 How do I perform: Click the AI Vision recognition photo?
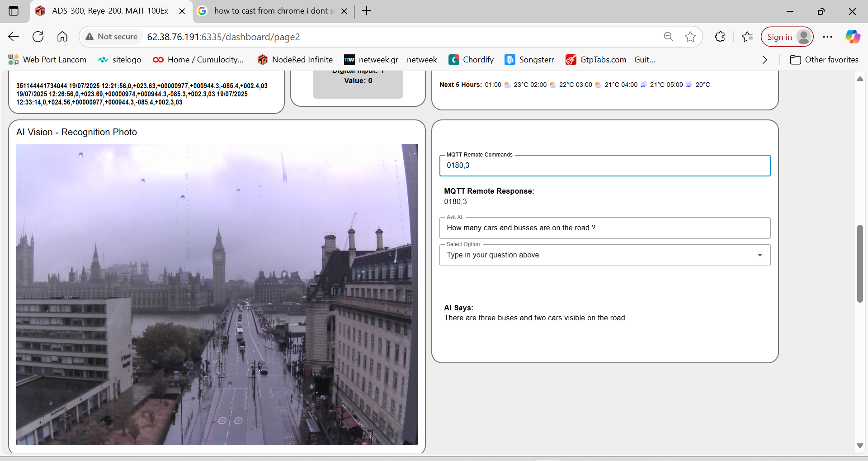[217, 294]
